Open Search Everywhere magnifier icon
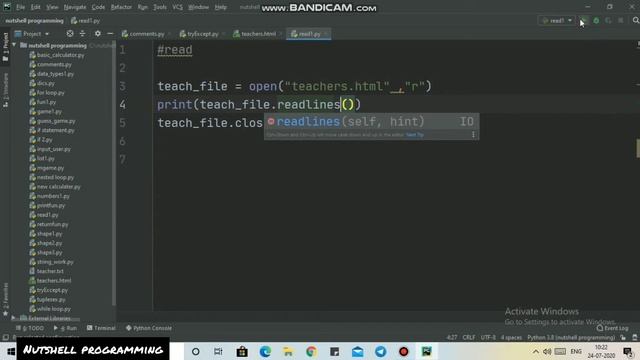 point(636,20)
